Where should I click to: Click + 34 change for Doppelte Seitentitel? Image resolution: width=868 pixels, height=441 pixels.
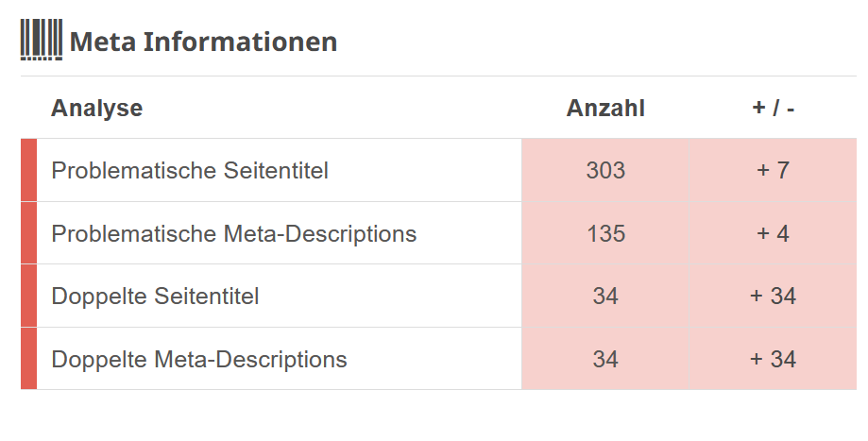pyautogui.click(x=773, y=297)
